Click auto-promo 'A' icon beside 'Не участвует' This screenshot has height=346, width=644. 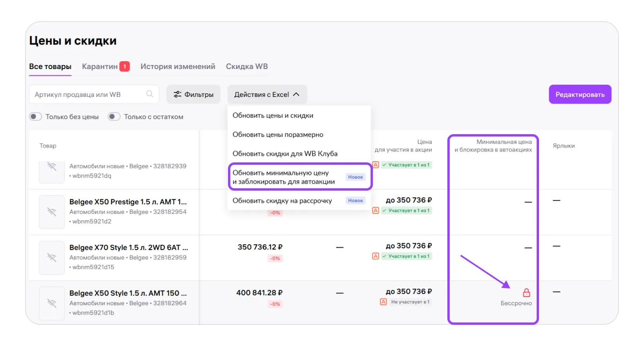pos(383,302)
